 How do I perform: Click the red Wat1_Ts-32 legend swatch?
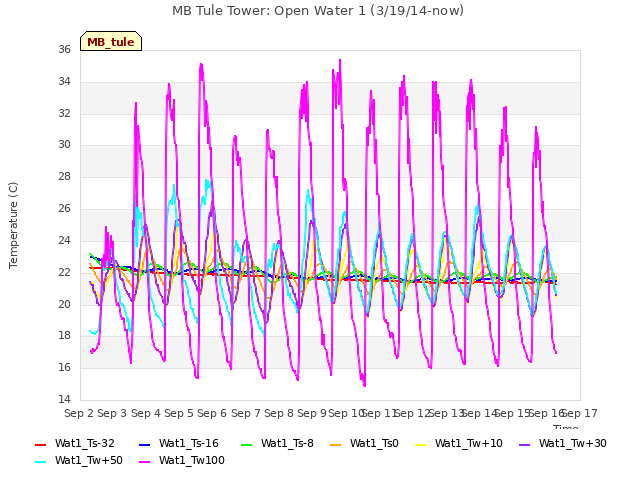pos(41,444)
